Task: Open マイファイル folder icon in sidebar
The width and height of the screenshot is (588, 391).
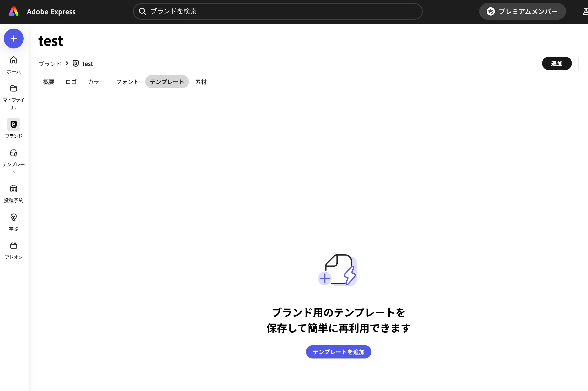Action: coord(14,88)
